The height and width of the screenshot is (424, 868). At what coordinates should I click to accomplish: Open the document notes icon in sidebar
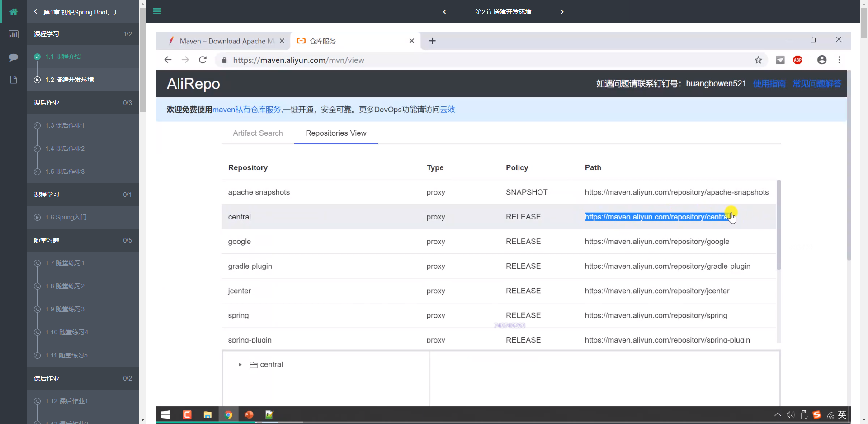tap(14, 80)
